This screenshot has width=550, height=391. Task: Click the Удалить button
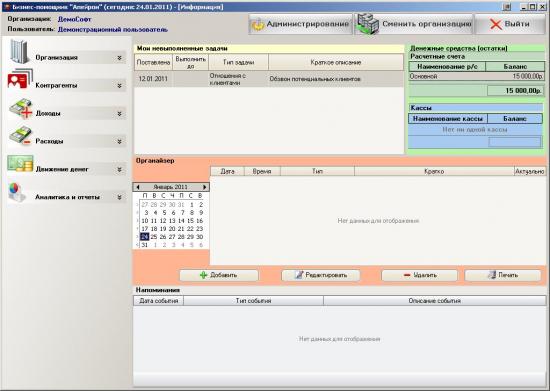tap(420, 275)
